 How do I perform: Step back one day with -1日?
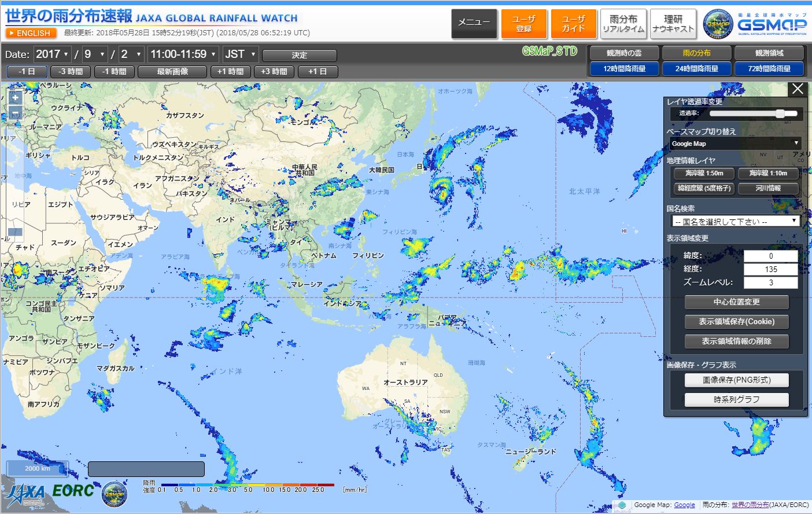tap(27, 72)
